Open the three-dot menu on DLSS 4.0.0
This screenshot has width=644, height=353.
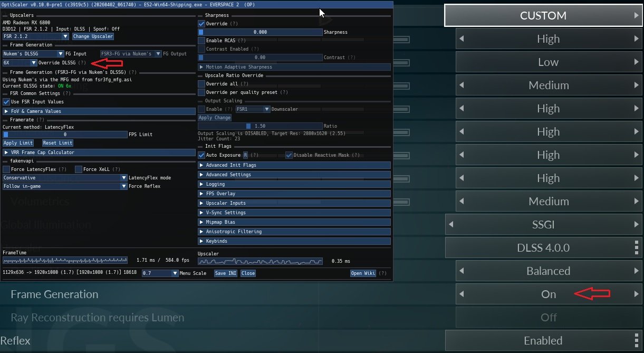click(x=636, y=248)
